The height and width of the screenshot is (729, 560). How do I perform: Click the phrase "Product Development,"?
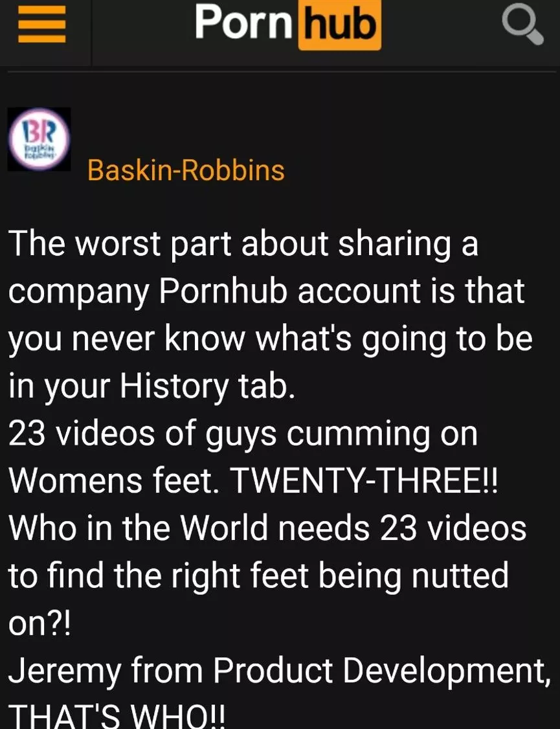pyautogui.click(x=382, y=671)
